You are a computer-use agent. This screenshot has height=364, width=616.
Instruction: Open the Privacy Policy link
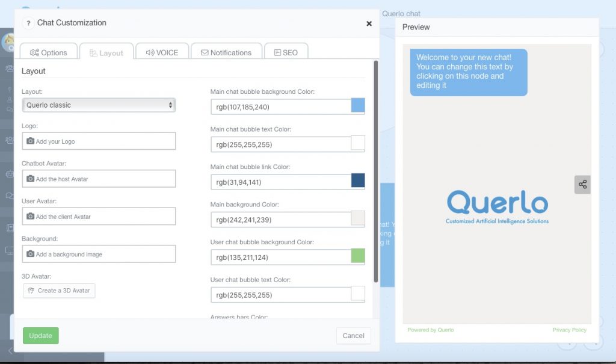click(x=569, y=330)
